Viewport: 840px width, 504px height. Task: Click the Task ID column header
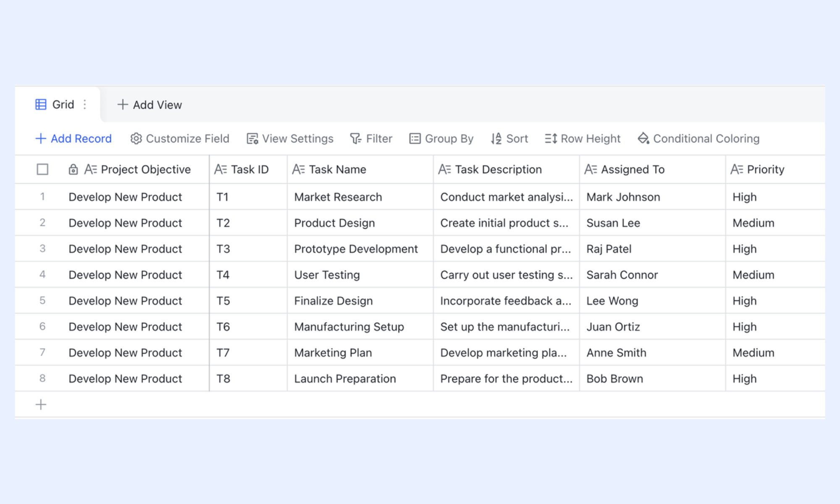tap(248, 169)
